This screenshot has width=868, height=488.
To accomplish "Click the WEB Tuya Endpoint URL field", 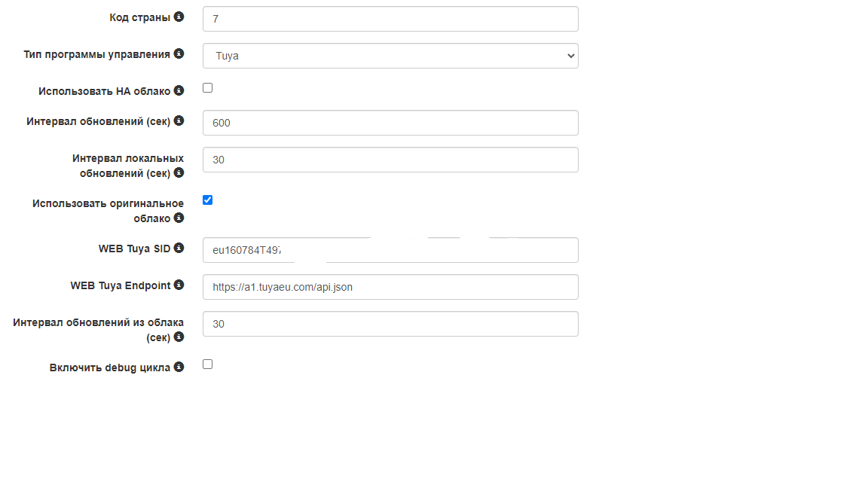I will pos(390,287).
